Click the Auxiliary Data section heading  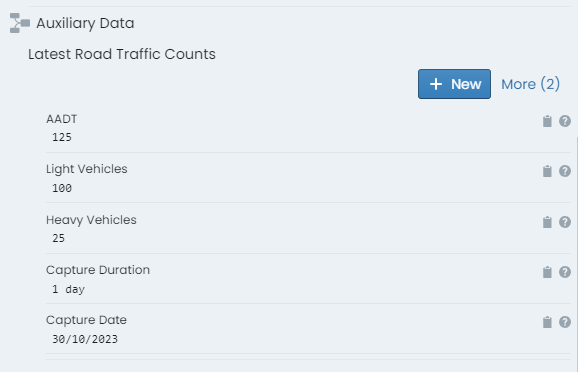point(85,23)
